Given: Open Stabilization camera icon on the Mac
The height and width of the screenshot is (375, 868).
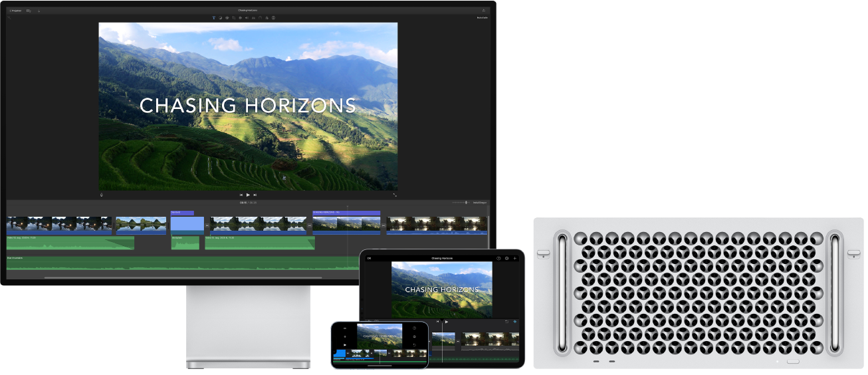Looking at the screenshot, I should pyautogui.click(x=241, y=18).
